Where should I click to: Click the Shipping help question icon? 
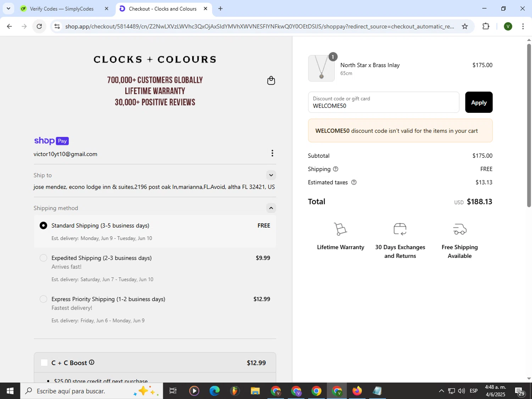(x=336, y=169)
